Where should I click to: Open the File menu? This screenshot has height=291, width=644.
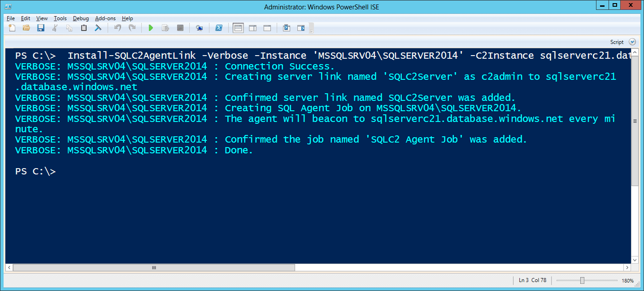pos(11,18)
